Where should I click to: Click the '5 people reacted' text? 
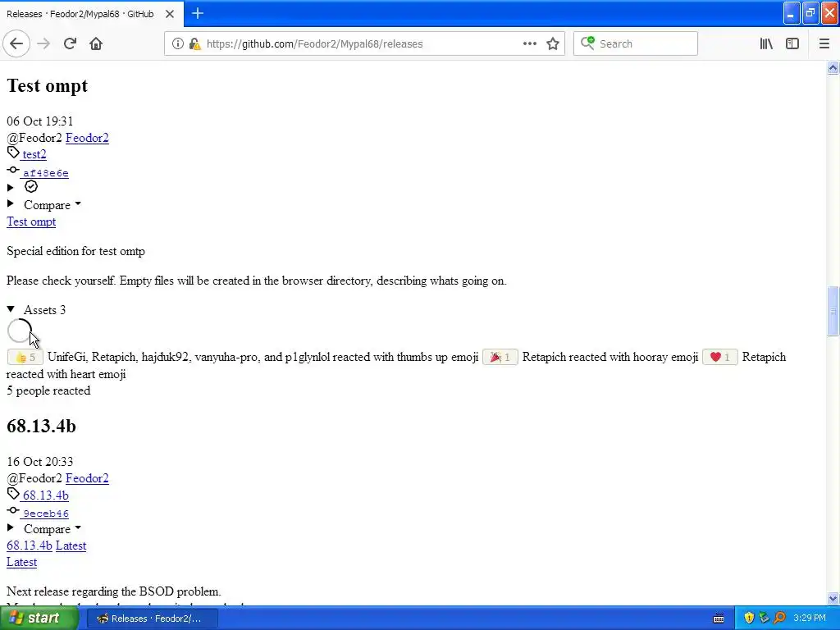48,390
